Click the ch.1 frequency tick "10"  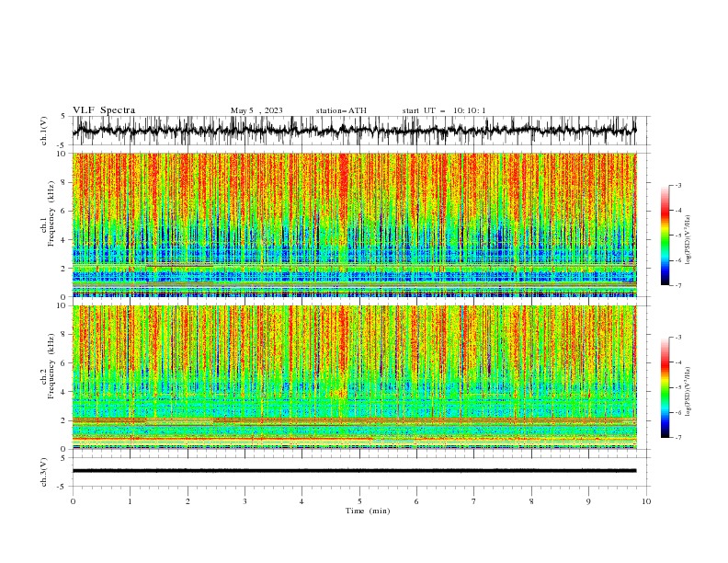click(x=61, y=154)
